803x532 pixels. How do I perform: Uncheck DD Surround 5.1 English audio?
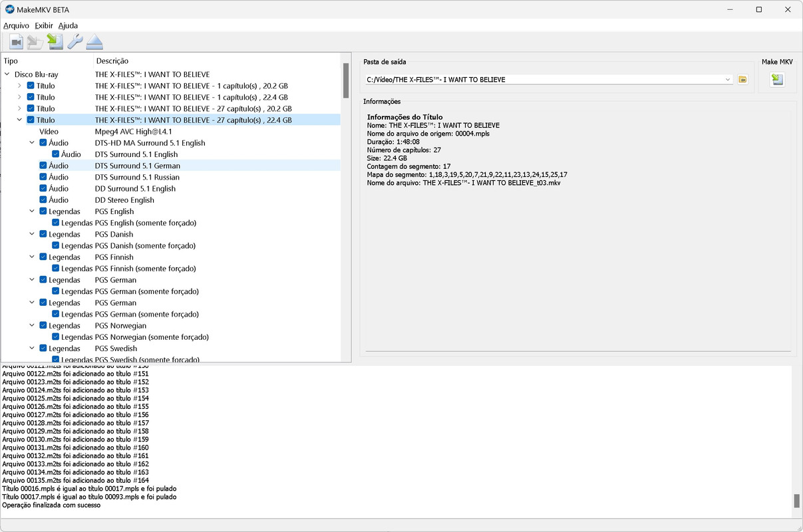tap(43, 188)
